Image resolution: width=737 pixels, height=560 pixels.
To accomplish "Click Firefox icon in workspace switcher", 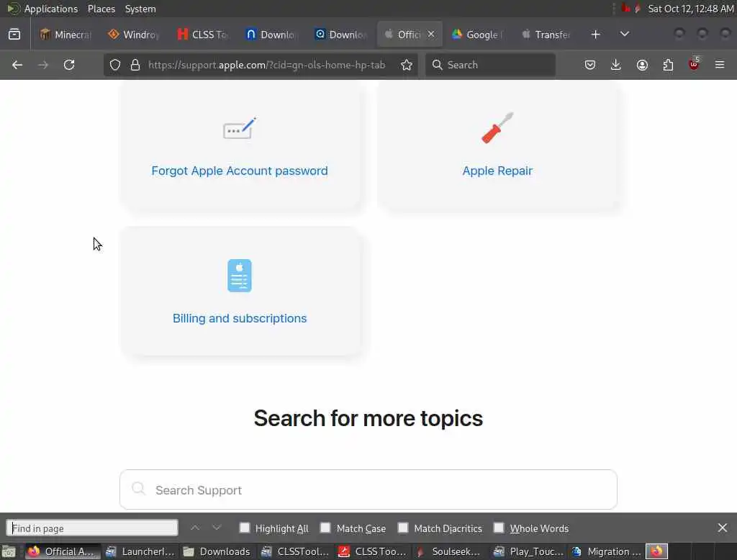I will pyautogui.click(x=656, y=551).
